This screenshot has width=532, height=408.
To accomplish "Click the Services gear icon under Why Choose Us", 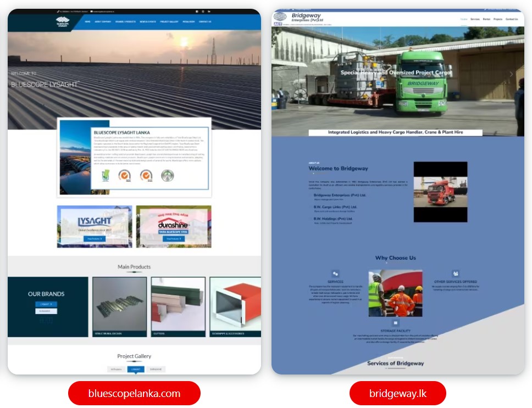I will (x=335, y=273).
